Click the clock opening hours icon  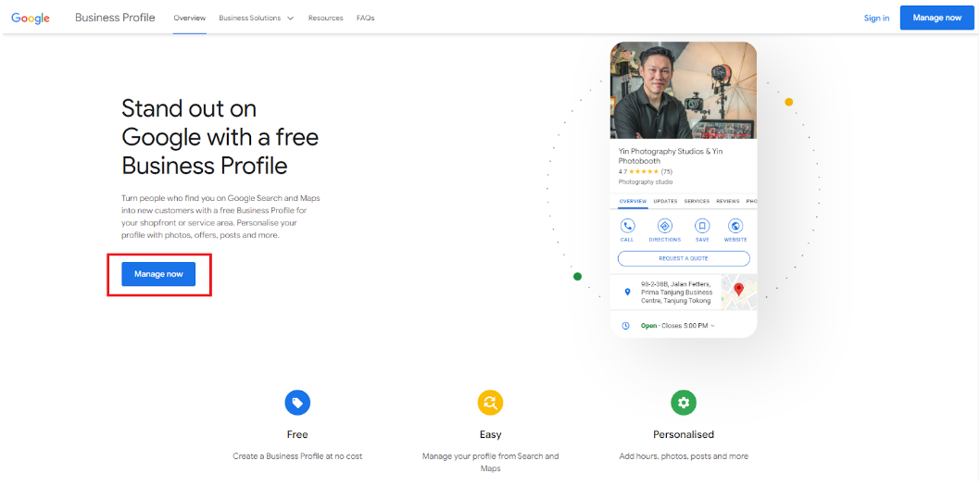coord(625,326)
